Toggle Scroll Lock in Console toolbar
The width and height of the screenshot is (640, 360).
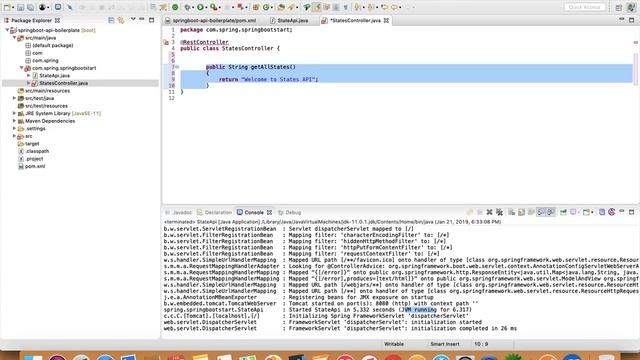[521, 212]
